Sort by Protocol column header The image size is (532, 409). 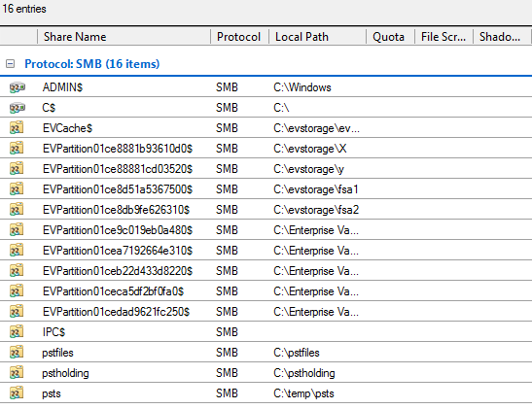239,37
